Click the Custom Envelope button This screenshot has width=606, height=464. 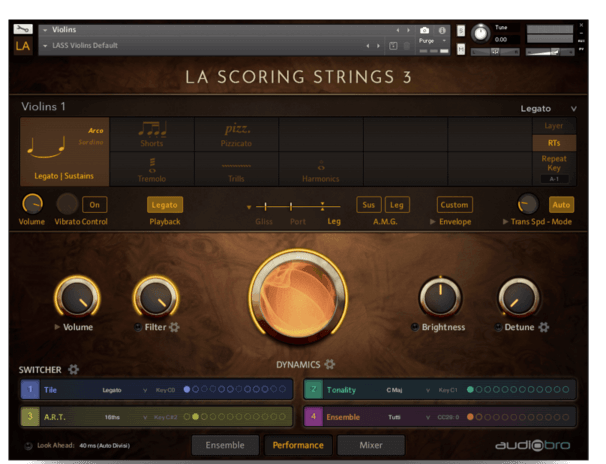click(454, 205)
